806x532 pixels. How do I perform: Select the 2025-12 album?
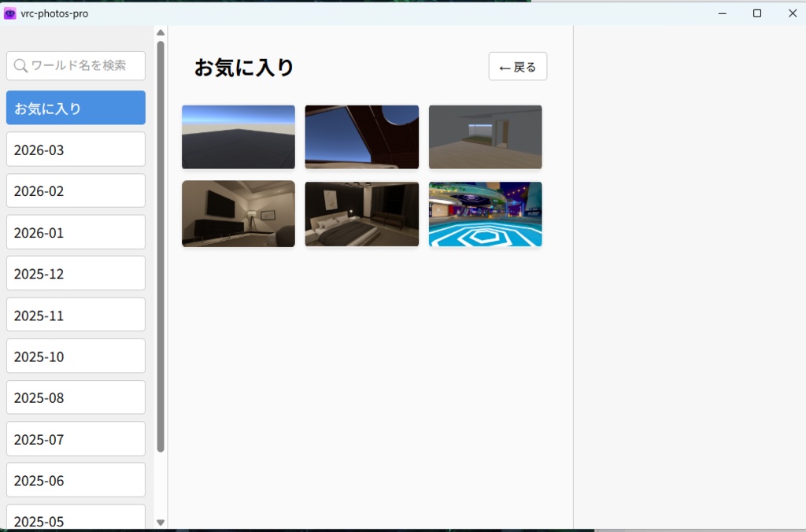pos(75,273)
